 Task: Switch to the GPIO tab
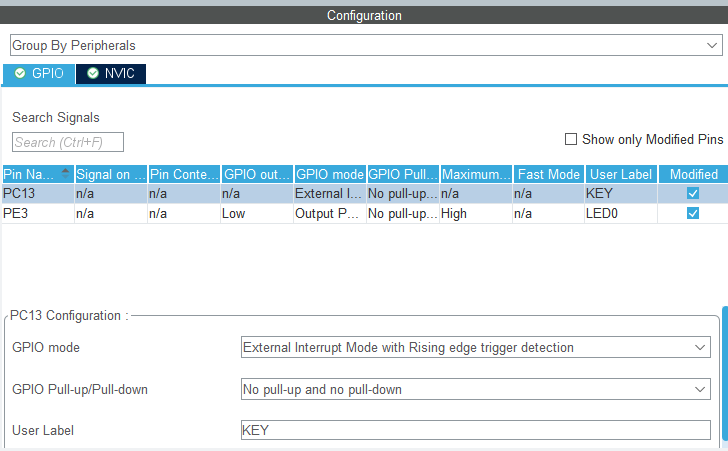(x=39, y=74)
